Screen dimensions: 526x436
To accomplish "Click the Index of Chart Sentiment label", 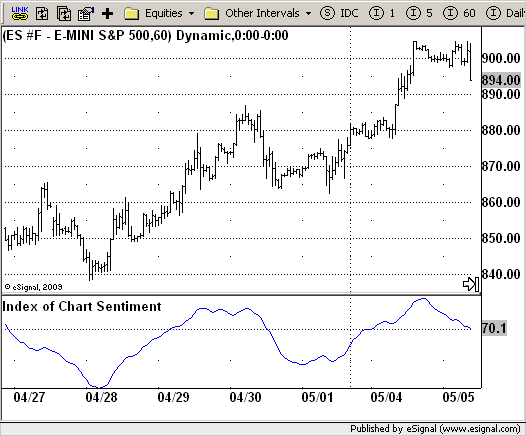I will coord(82,307).
